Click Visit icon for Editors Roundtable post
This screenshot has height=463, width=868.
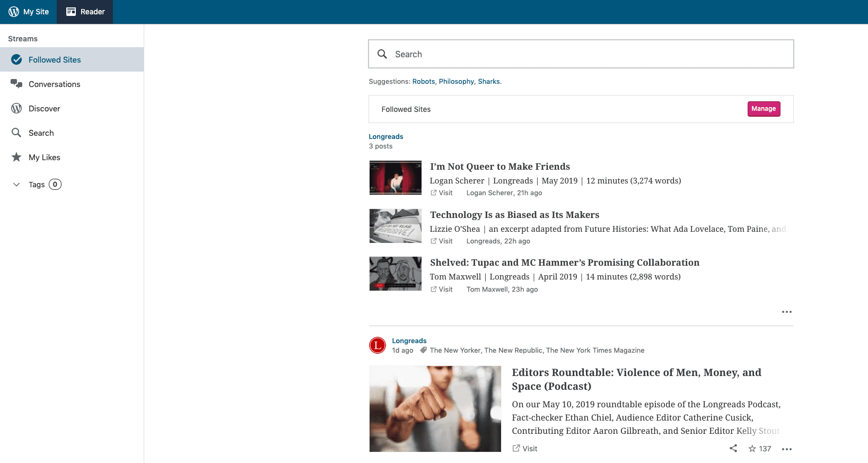(x=516, y=449)
